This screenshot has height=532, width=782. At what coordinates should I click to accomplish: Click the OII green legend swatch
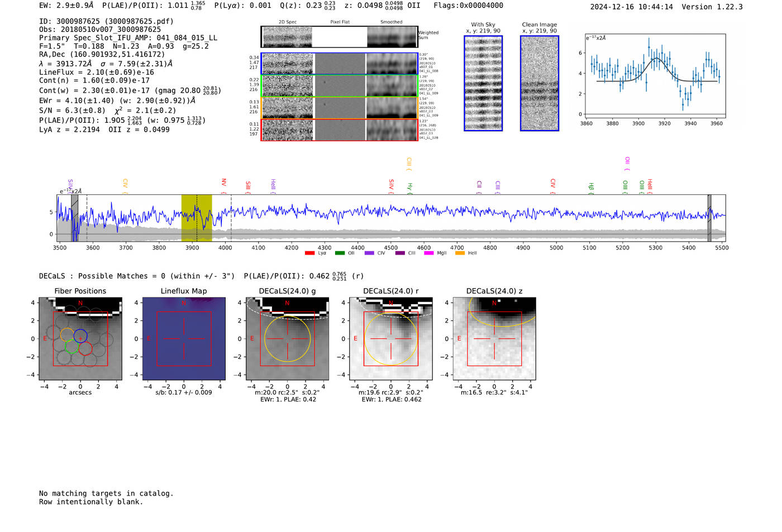pyautogui.click(x=340, y=253)
